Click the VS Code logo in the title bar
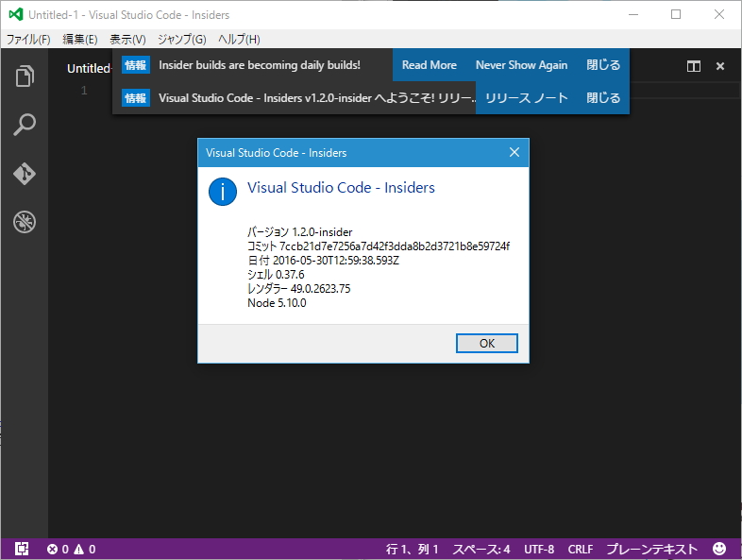 pos(16,15)
